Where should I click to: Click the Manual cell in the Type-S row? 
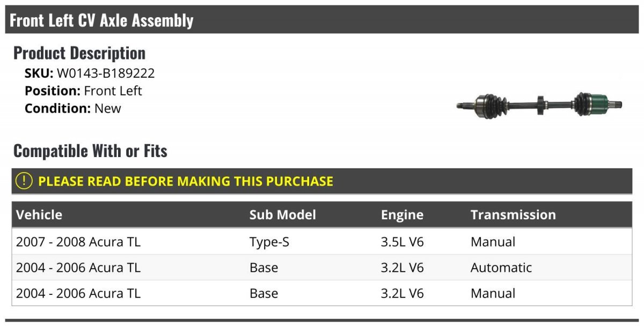point(493,242)
